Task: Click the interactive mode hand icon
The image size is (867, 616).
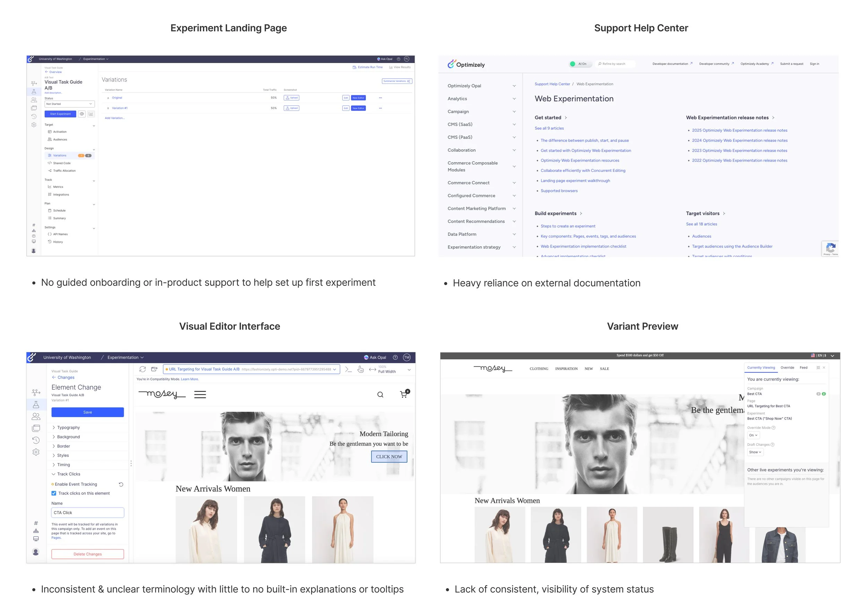Action: pos(360,369)
